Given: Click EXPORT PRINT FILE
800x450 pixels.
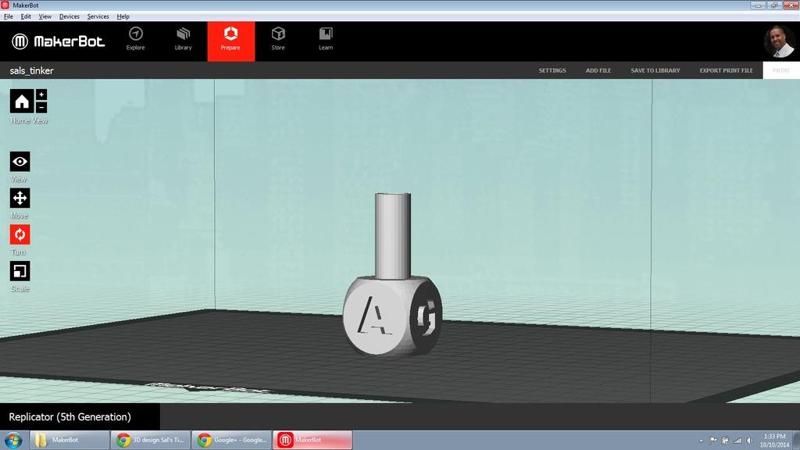Looking at the screenshot, I should coord(726,70).
